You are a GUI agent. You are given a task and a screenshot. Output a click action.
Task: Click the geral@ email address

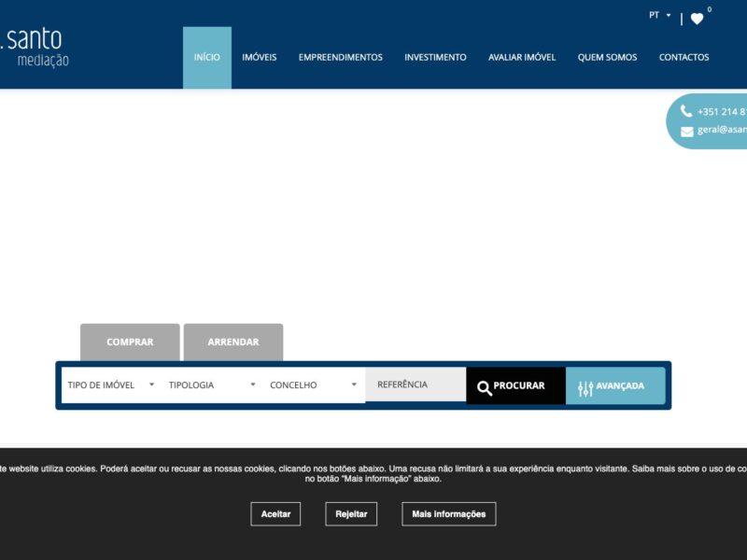point(722,130)
